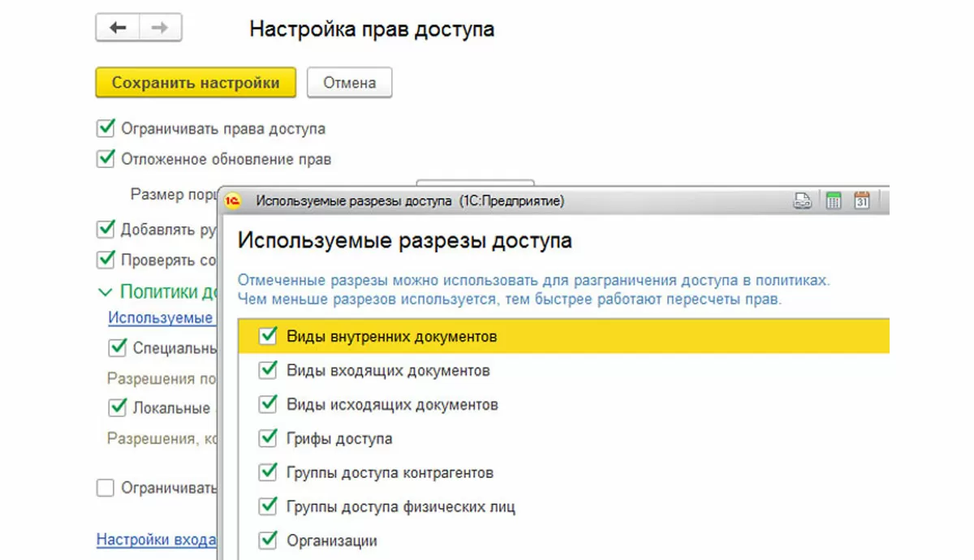Select the Виды исходящих документов row
This screenshot has height=560, width=974.
(x=392, y=404)
